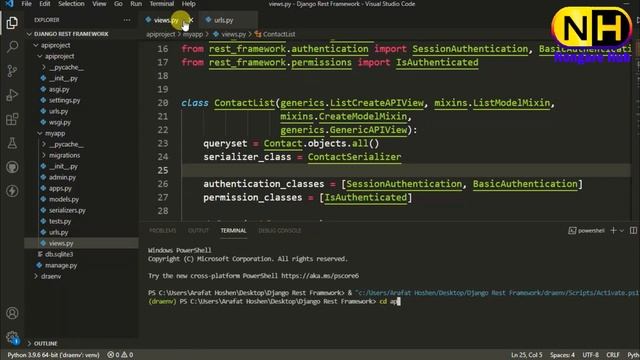Open admin.py in the explorer
Image resolution: width=640 pixels, height=360 pixels.
(62, 178)
